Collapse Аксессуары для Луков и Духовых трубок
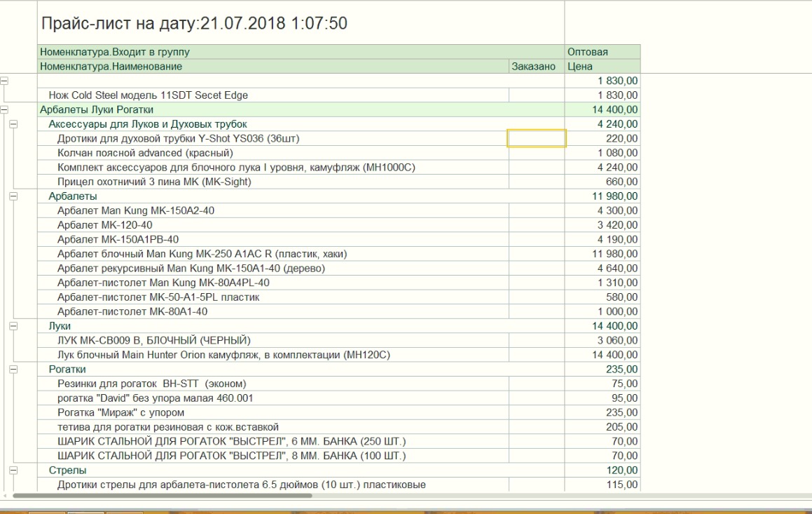 point(13,124)
